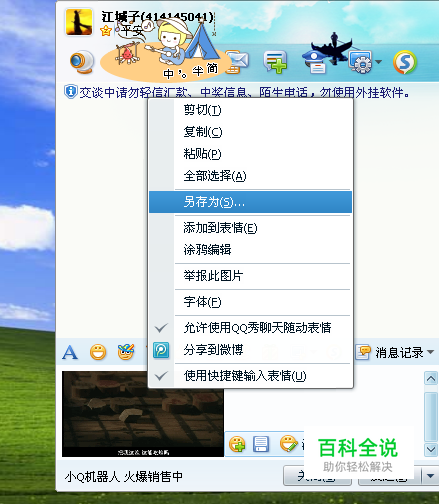Expand the 消息记录 dropdown arrow
Viewport: 439px width, 504px height.
click(430, 352)
